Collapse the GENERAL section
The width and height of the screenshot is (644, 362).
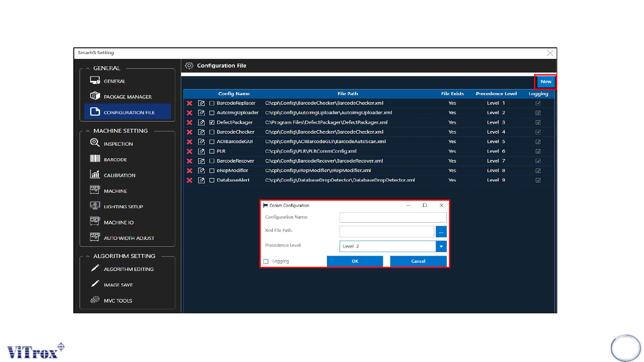(x=88, y=68)
